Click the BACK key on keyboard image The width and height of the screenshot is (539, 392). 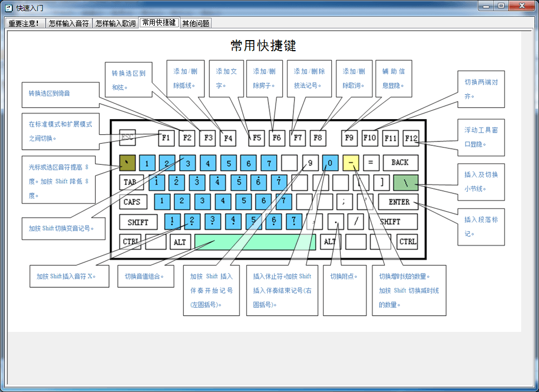400,163
